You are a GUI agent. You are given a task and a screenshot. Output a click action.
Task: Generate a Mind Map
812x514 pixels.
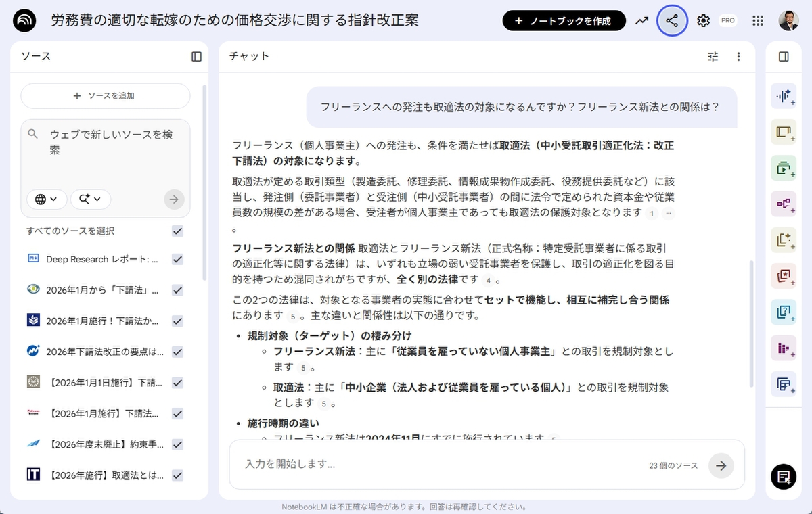point(784,204)
